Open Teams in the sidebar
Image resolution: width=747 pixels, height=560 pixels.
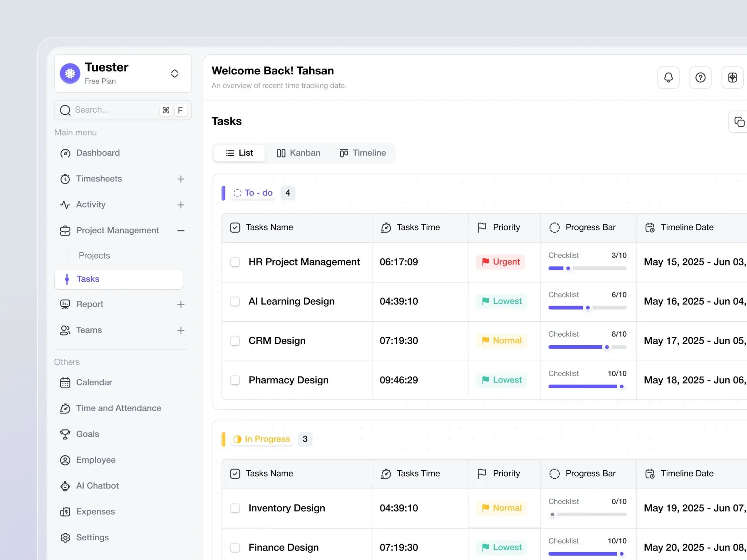pos(89,330)
